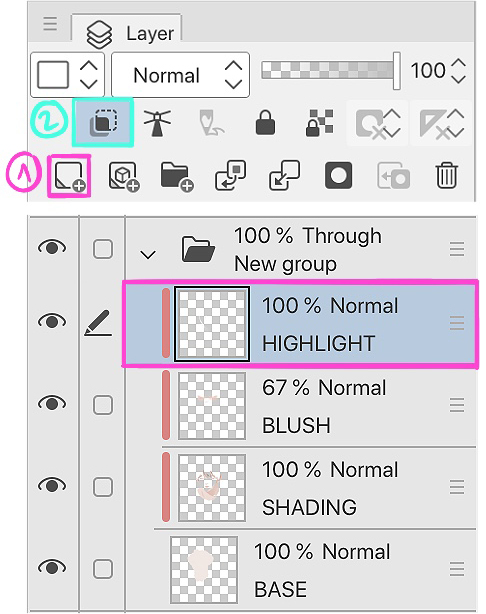This screenshot has height=614, width=486.
Task: Select the SHADING layer thumbnail
Action: [212, 488]
